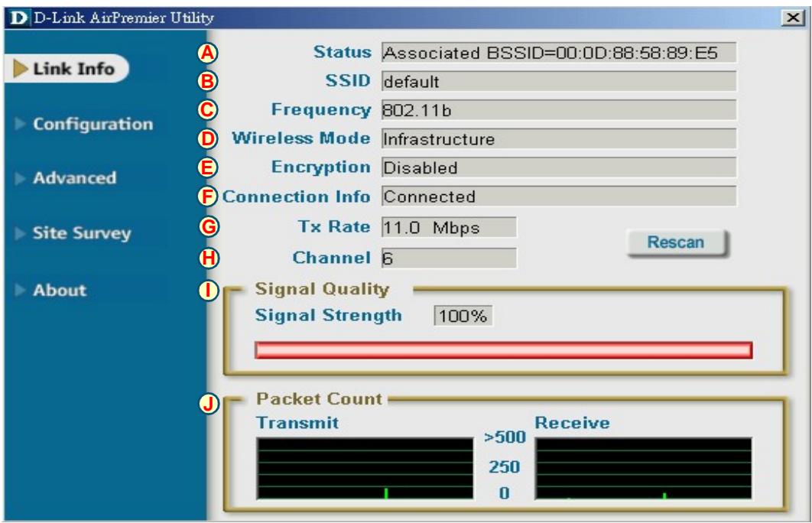Viewport: 812px width, 523px height.
Task: Click the Connection Info field showing Connected
Action: click(x=558, y=197)
